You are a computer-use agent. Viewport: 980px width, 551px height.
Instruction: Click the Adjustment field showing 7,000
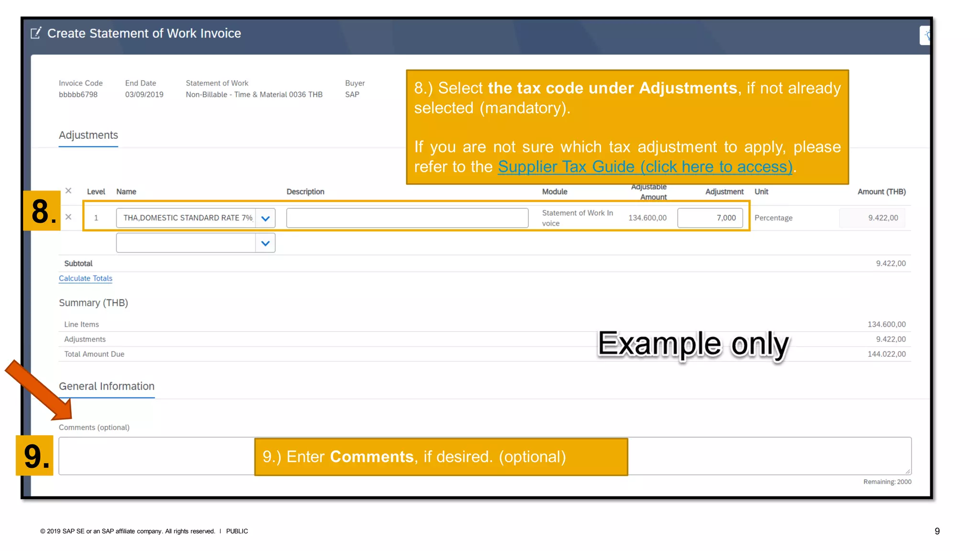pyautogui.click(x=710, y=218)
